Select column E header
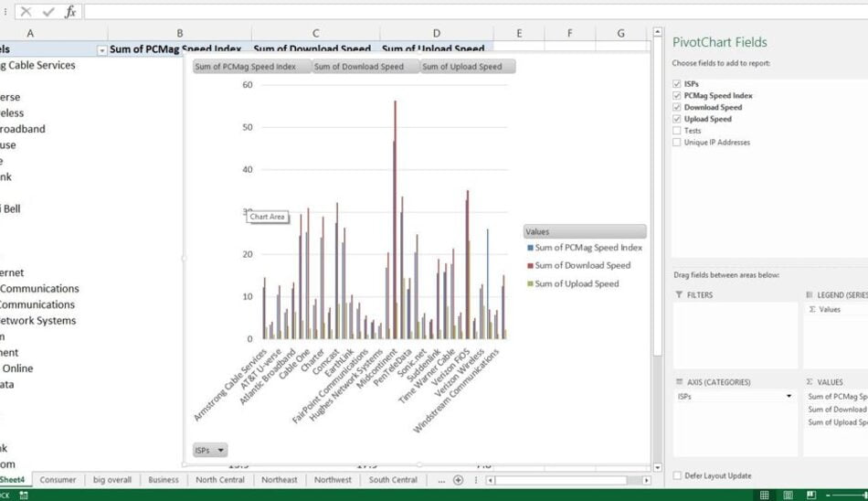868x501 pixels. (519, 33)
